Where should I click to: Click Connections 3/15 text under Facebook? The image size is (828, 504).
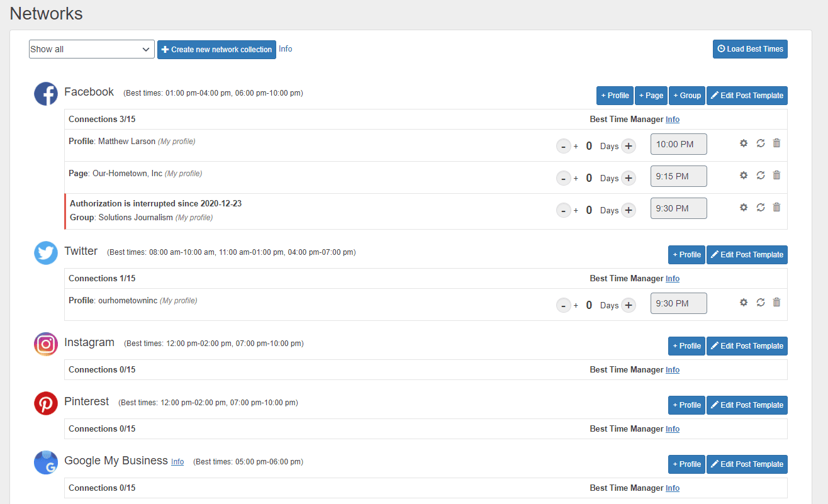point(102,120)
